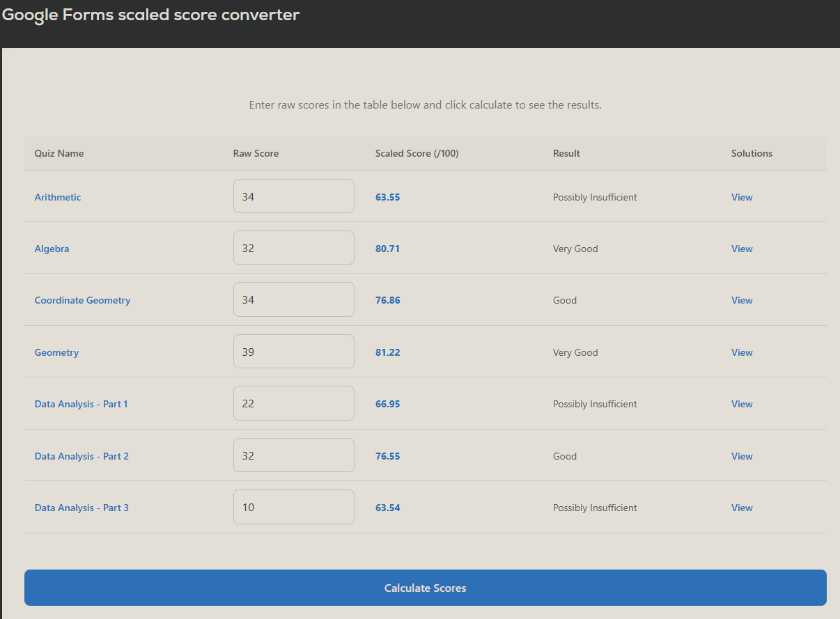
Task: Open the Coordinate Geometry quiz link
Action: 82,300
